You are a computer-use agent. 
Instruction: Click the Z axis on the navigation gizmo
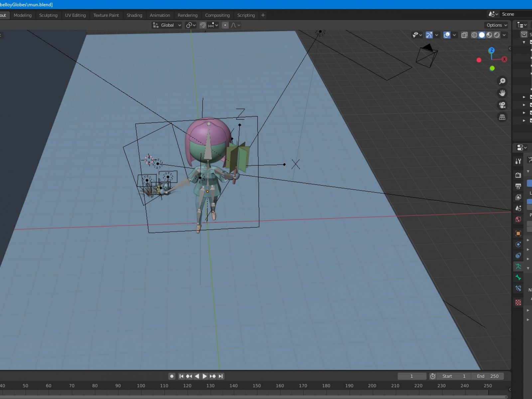pyautogui.click(x=491, y=50)
